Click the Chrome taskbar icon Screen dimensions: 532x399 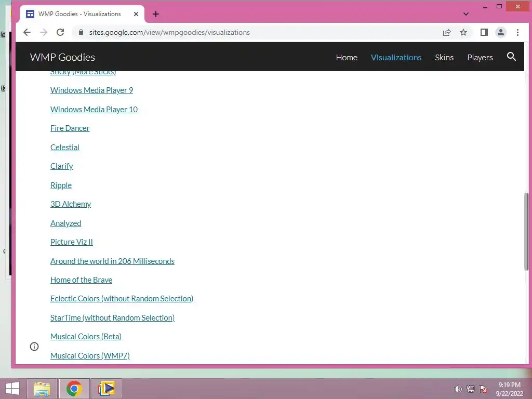coord(74,389)
